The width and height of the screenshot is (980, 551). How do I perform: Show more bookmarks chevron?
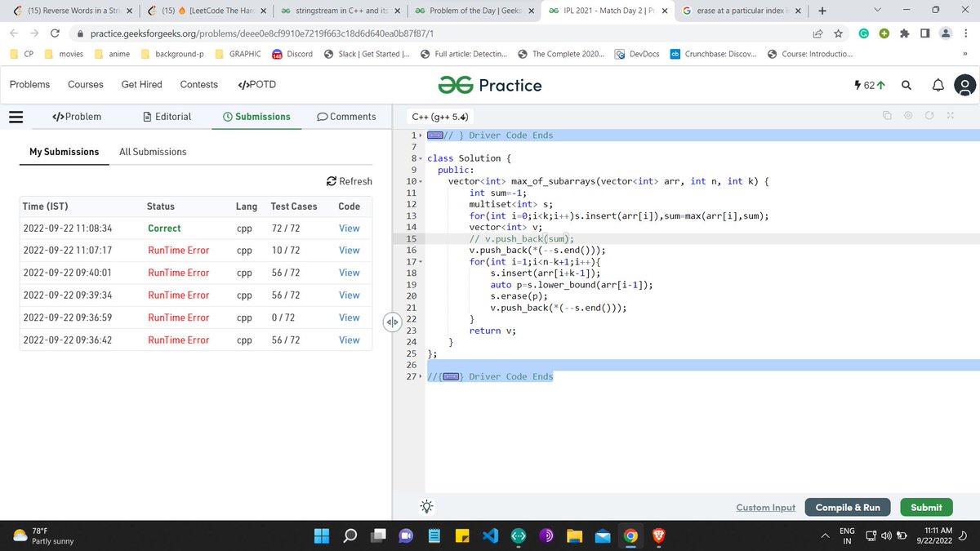[x=964, y=54]
